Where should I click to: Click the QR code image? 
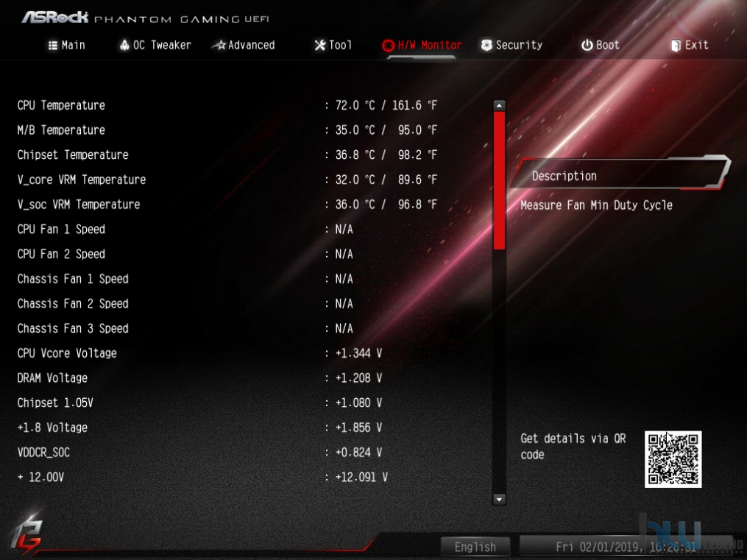point(673,459)
